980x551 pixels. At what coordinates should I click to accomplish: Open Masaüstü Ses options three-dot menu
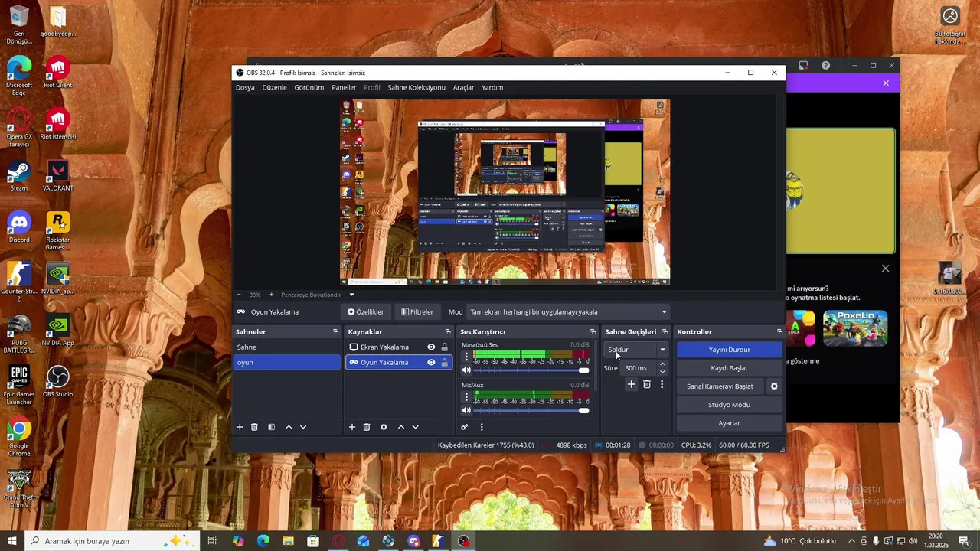(x=466, y=357)
